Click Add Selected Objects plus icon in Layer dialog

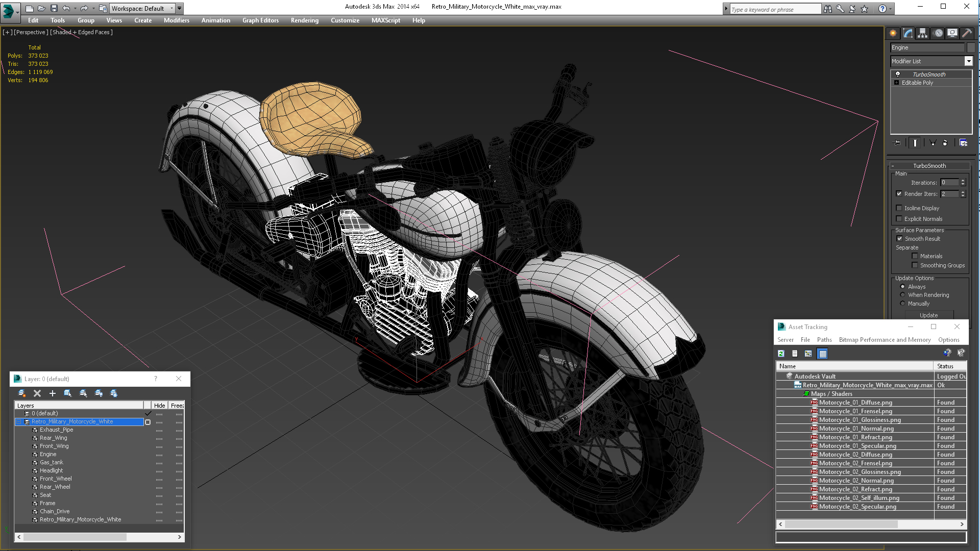52,393
